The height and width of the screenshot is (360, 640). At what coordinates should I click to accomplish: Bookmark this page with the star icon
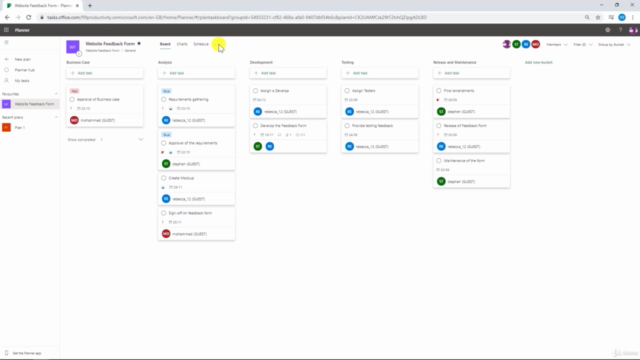(598, 17)
